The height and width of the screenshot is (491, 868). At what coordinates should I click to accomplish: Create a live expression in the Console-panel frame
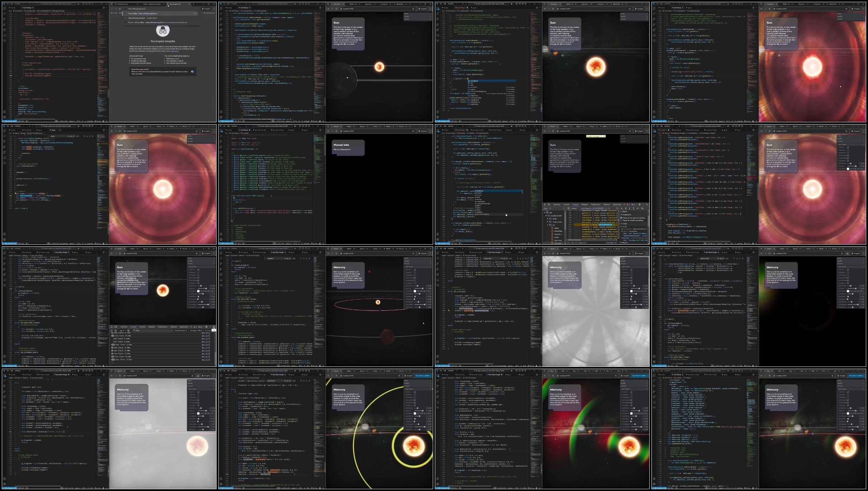(x=128, y=331)
